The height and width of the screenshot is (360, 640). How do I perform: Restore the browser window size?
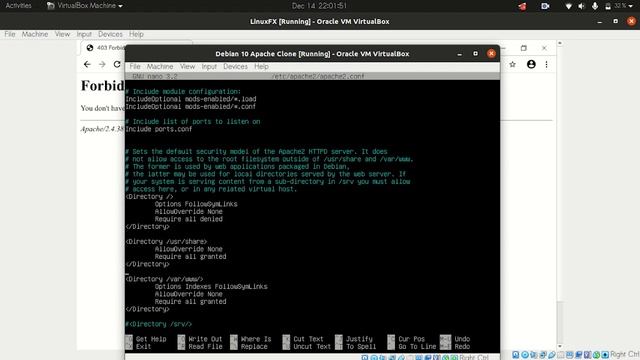pos(524,48)
